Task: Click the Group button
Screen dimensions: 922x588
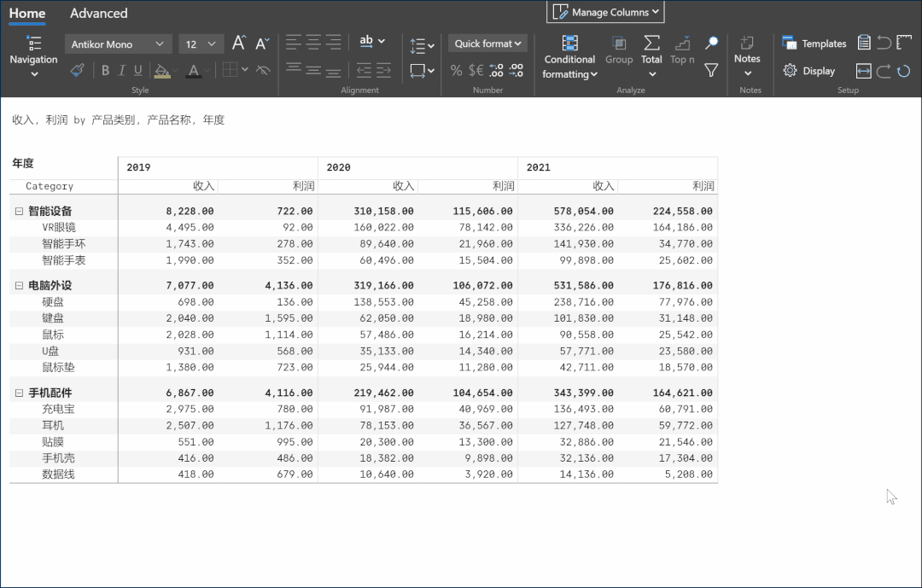Action: 619,50
